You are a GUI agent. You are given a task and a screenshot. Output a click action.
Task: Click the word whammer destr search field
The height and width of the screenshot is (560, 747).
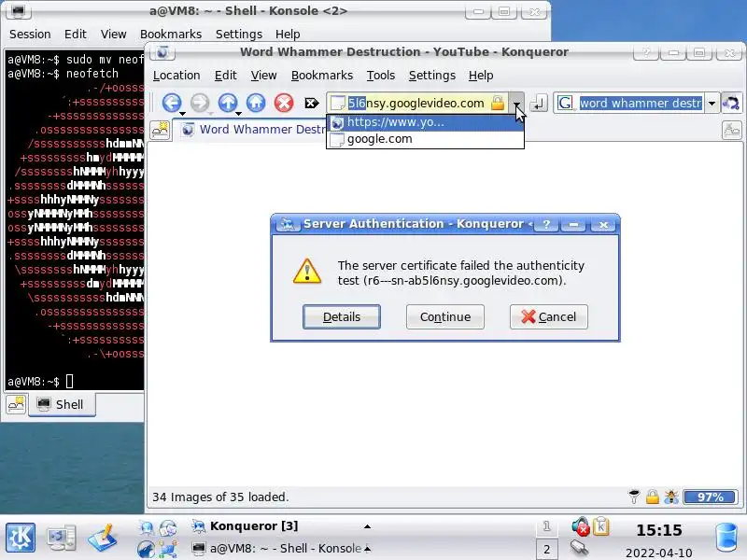pos(641,103)
